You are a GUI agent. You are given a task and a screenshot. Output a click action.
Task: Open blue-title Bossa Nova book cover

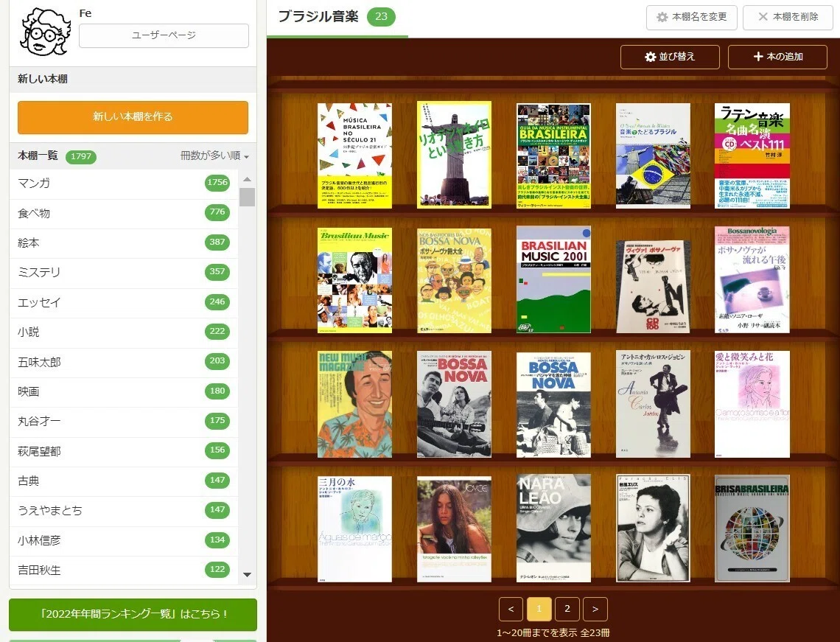553,405
